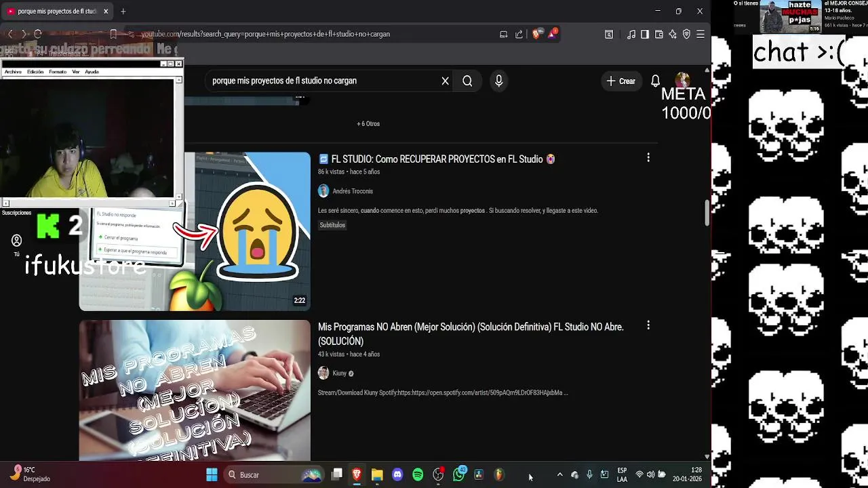
Task: Select the YouTube tab porque mis proyectos
Action: (x=58, y=12)
